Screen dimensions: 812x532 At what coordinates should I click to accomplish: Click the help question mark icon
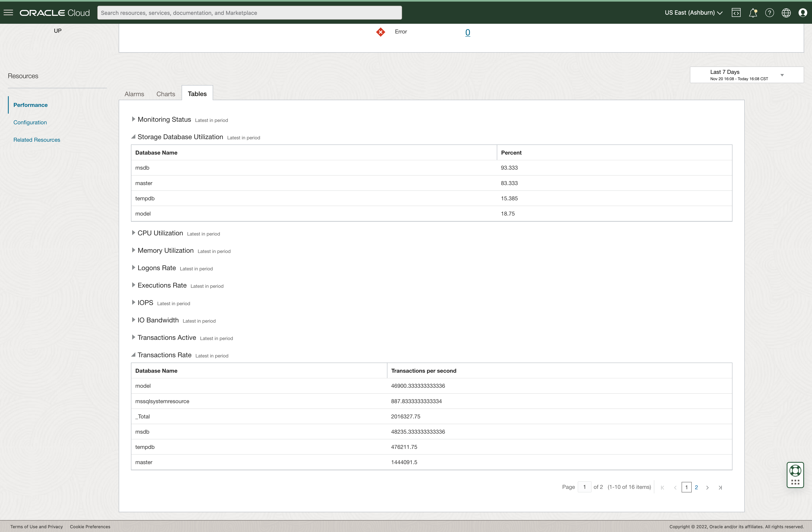click(x=769, y=13)
